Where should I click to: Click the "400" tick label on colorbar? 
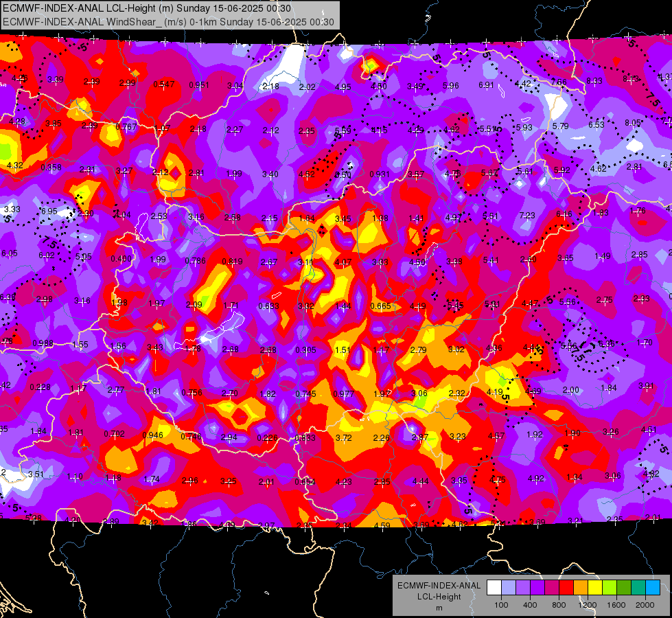530,605
